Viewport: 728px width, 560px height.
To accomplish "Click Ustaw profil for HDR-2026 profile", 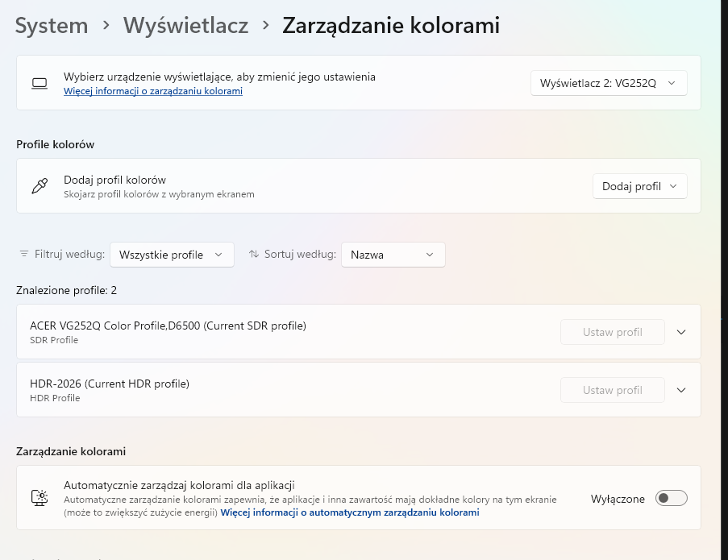I will [x=613, y=390].
